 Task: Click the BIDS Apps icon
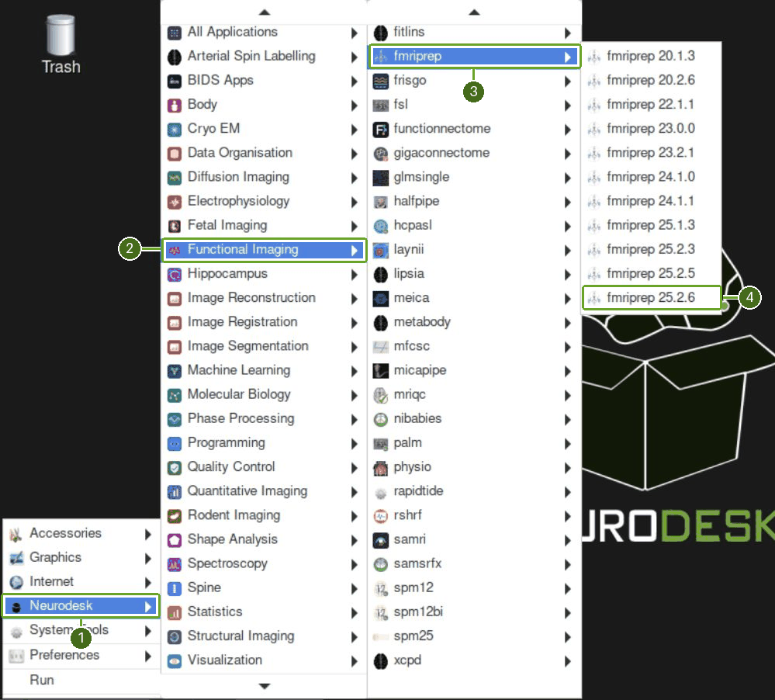[x=175, y=81]
